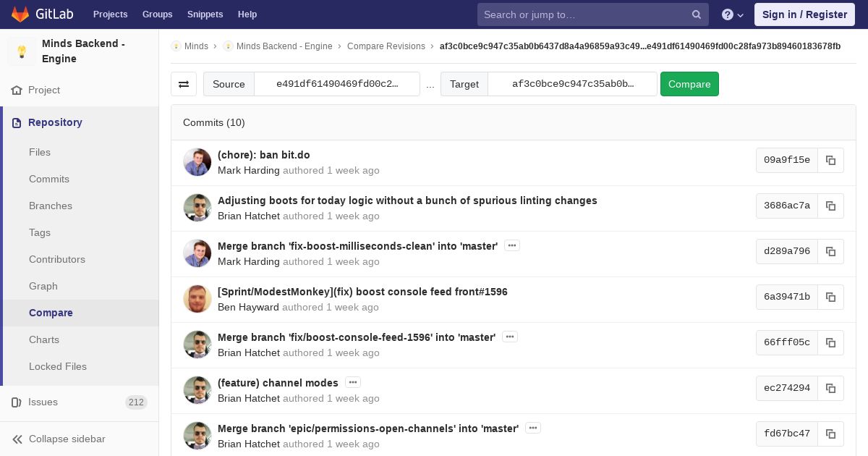Click the collapse sidebar double-chevron icon
The width and height of the screenshot is (868, 456).
(x=17, y=439)
